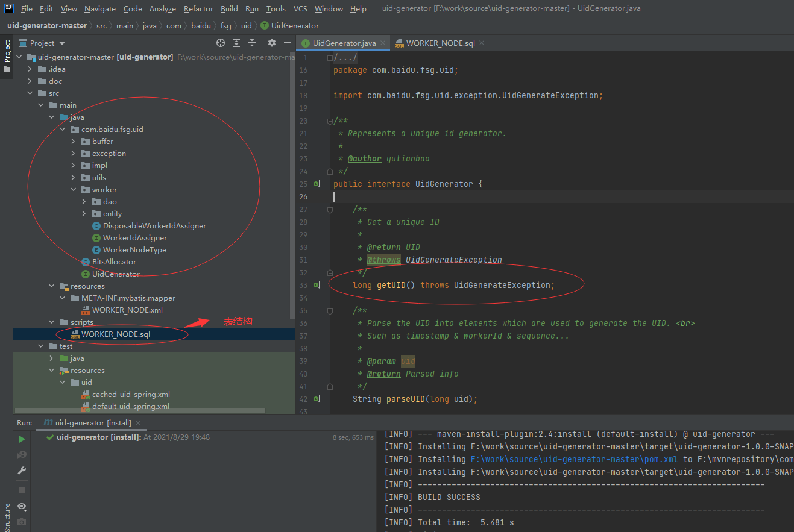Open the Project tool window stripe button

click(x=7, y=56)
